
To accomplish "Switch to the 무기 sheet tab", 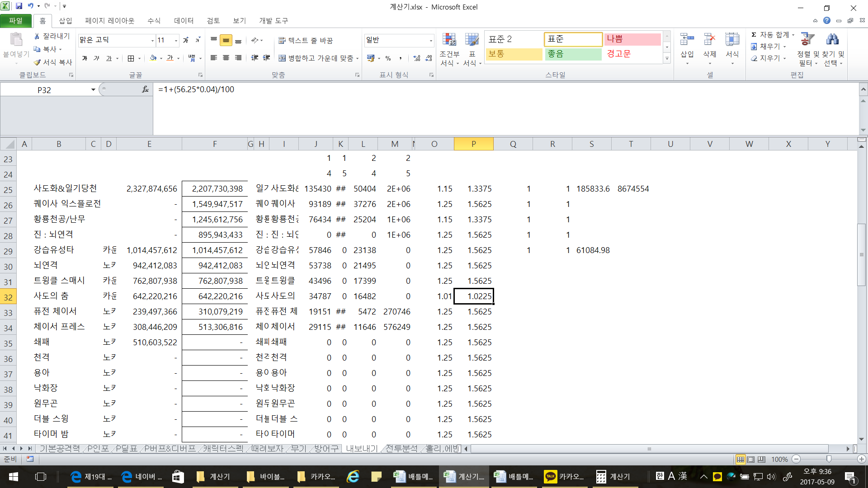I will pos(298,448).
